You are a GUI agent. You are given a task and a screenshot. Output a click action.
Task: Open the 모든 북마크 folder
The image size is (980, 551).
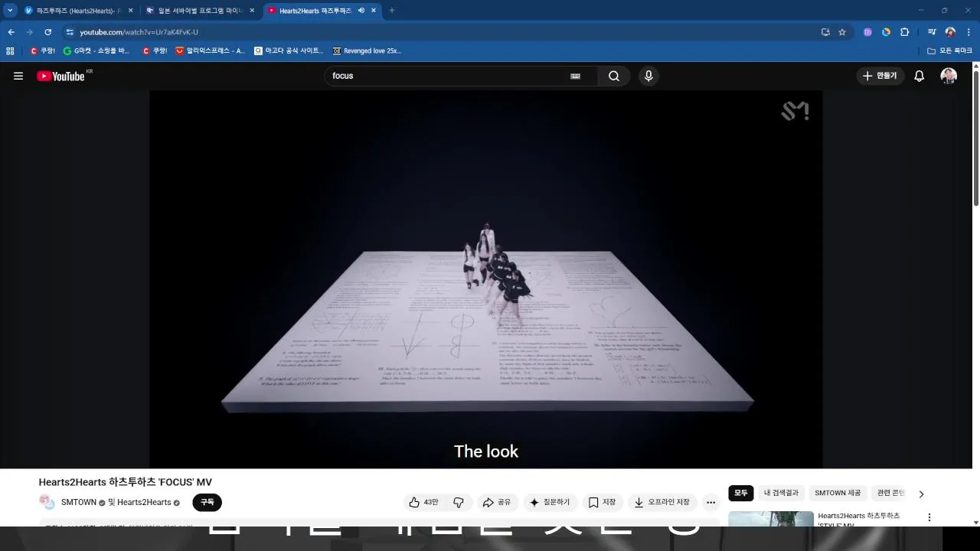coord(949,51)
